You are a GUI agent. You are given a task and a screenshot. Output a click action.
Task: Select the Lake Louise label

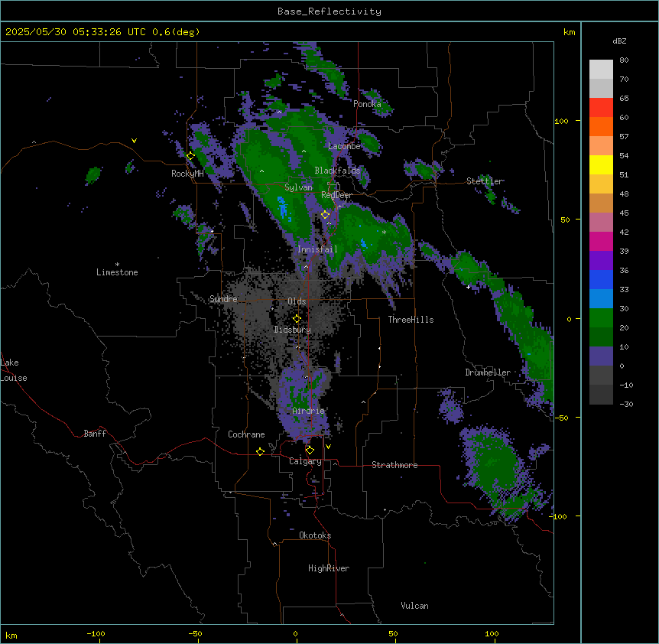(x=14, y=370)
